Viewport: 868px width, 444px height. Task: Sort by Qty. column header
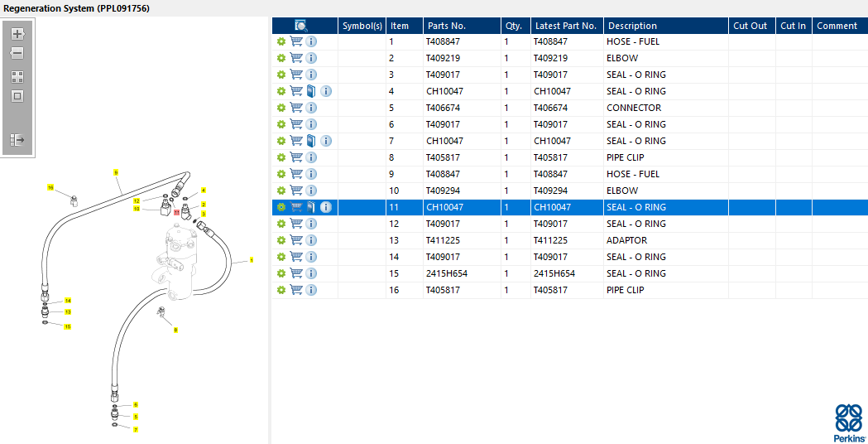(x=516, y=26)
